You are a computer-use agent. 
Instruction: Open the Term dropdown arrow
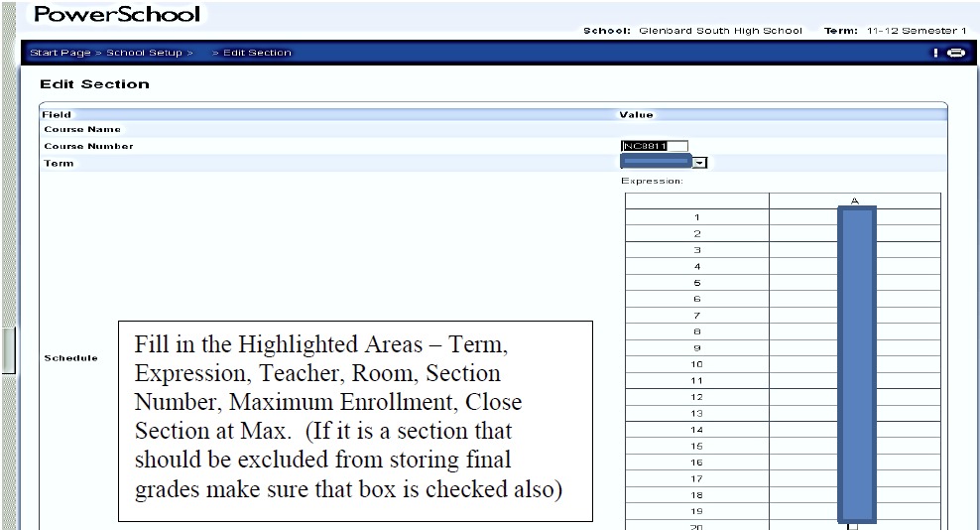(x=699, y=163)
